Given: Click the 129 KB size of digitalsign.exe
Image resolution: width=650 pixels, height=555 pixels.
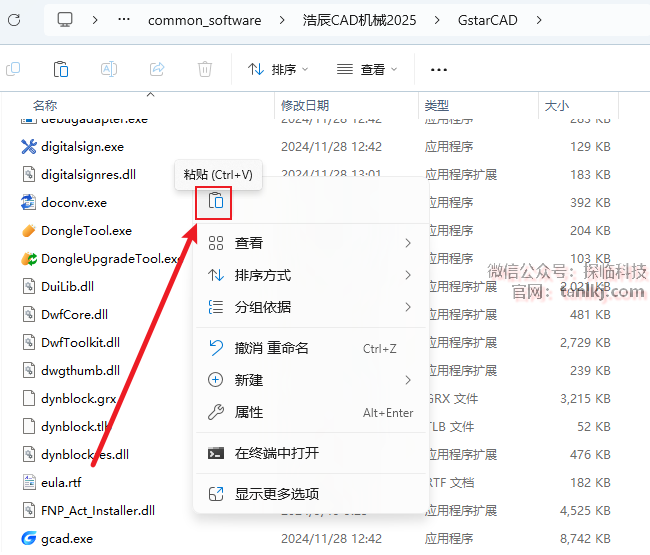Looking at the screenshot, I should [590, 147].
